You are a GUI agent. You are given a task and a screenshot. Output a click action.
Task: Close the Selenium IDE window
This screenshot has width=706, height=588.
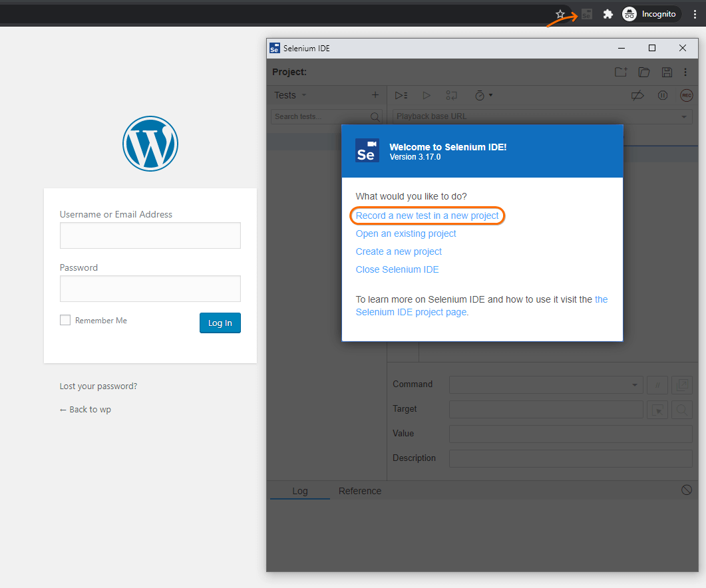pos(683,48)
